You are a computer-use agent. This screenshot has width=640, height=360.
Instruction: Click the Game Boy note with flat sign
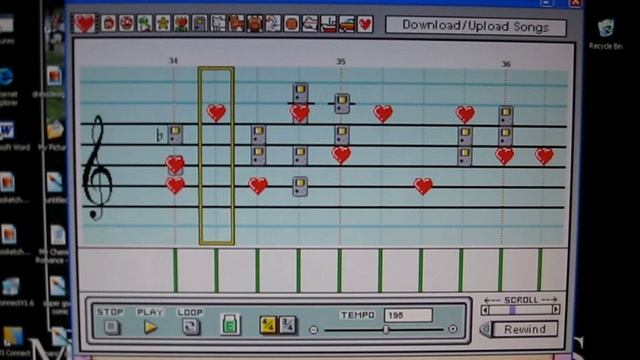(175, 135)
